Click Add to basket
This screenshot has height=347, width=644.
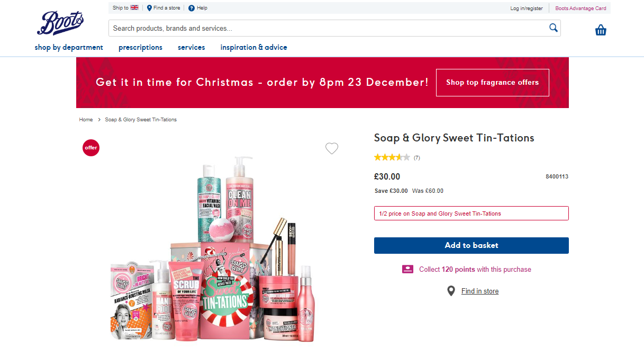tap(471, 245)
